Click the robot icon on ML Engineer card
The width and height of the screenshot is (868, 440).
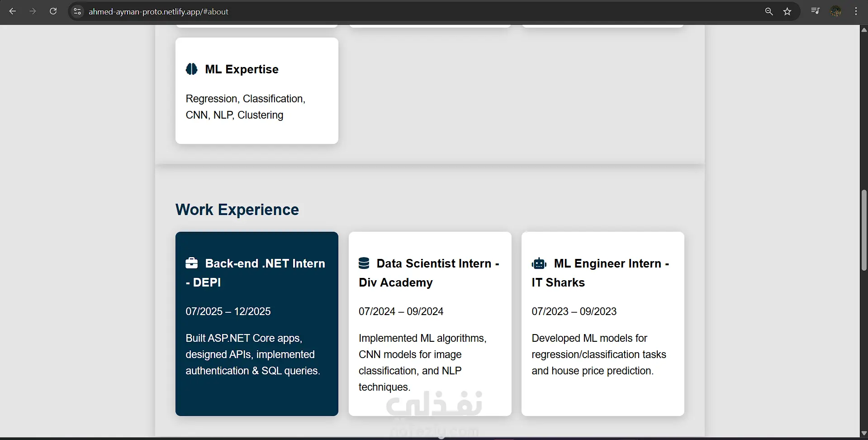(x=539, y=263)
